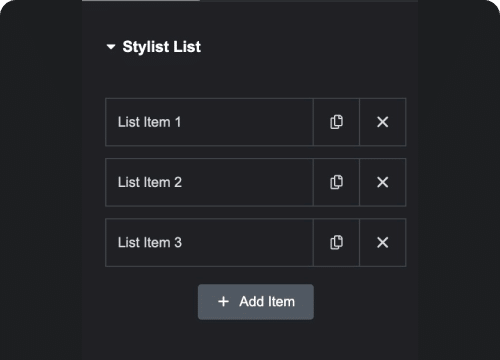The image size is (500, 360).
Task: Click the plus icon inside Add Item
Action: (223, 302)
